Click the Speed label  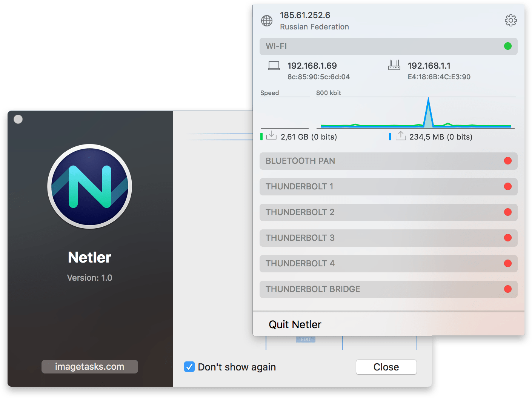click(269, 93)
